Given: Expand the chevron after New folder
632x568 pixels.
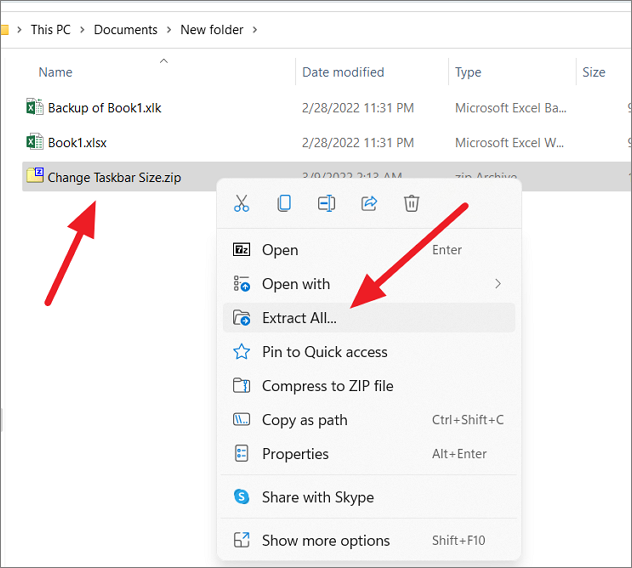Looking at the screenshot, I should [x=255, y=30].
